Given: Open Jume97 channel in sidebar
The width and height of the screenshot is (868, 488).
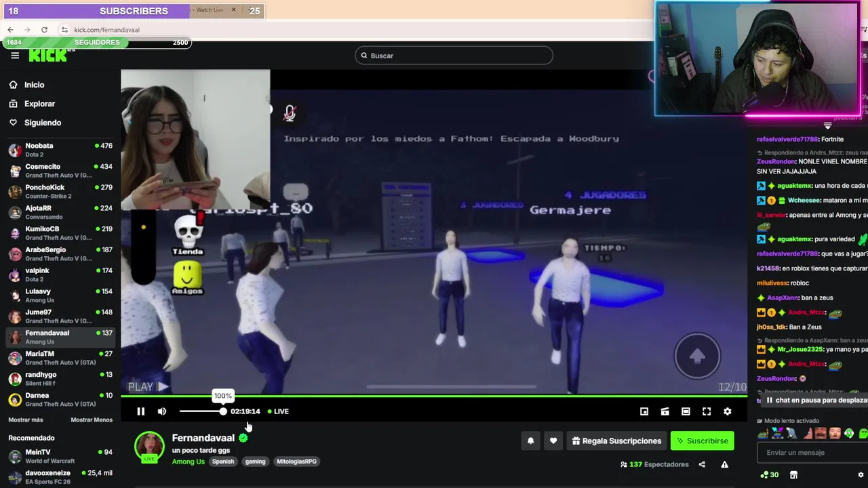Looking at the screenshot, I should (60, 317).
